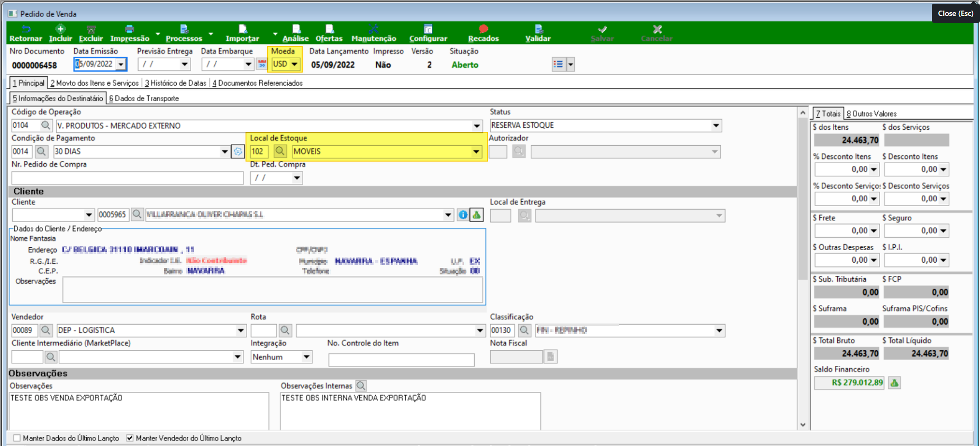Screen dimensions: 980x446
Task: Click the green Saldo Financeiro icon
Action: (894, 382)
